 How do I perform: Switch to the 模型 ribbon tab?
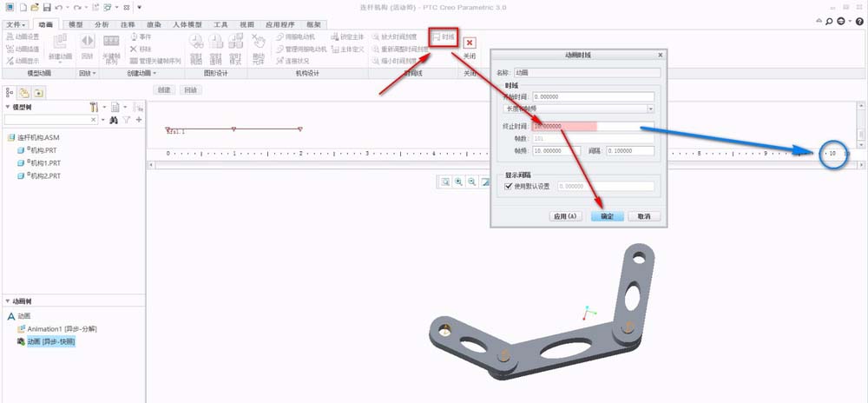[x=76, y=24]
